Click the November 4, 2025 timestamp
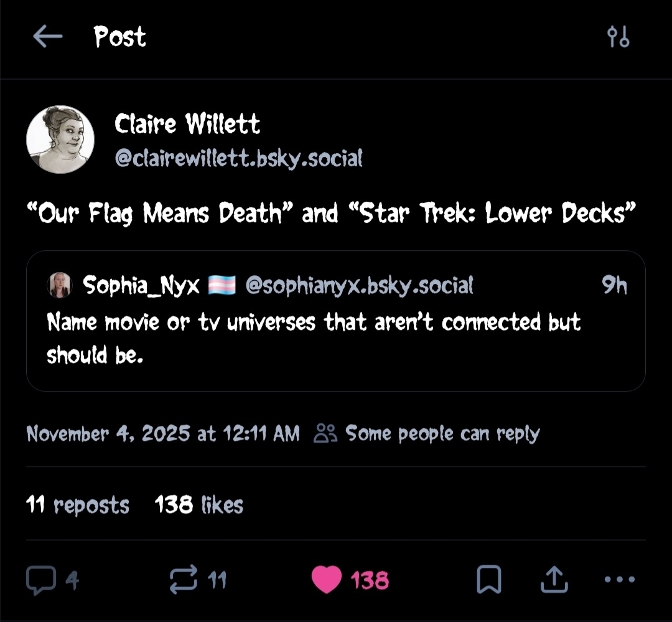The height and width of the screenshot is (622, 672). point(163,433)
